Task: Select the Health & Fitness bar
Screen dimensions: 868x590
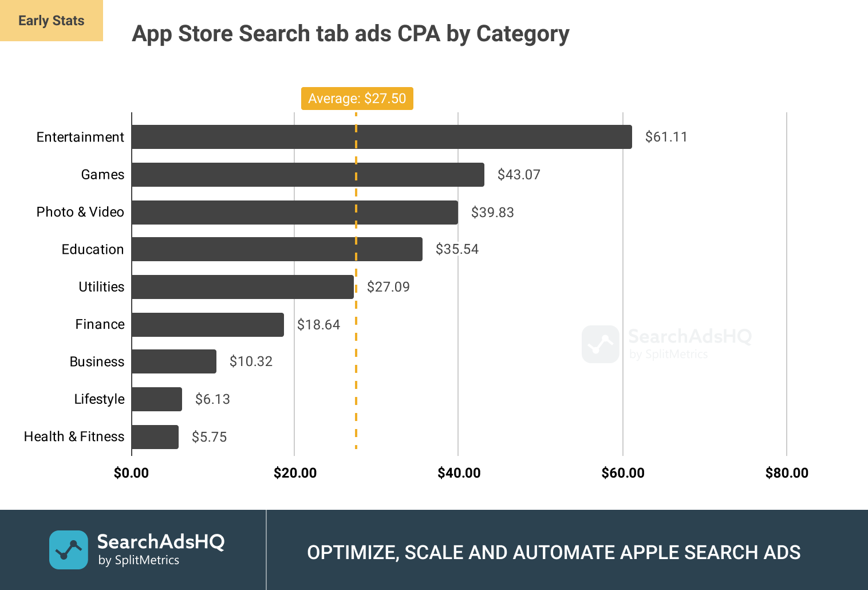Action: coord(155,437)
